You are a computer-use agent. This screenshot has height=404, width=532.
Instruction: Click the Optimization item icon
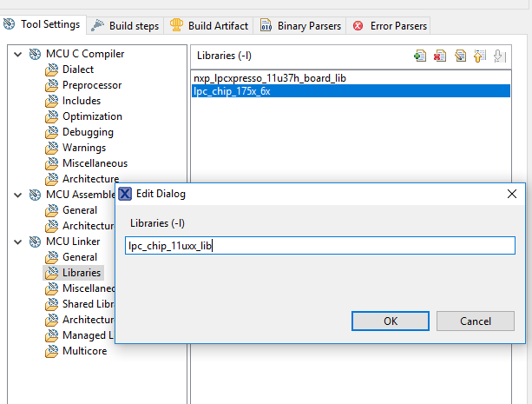click(51, 116)
